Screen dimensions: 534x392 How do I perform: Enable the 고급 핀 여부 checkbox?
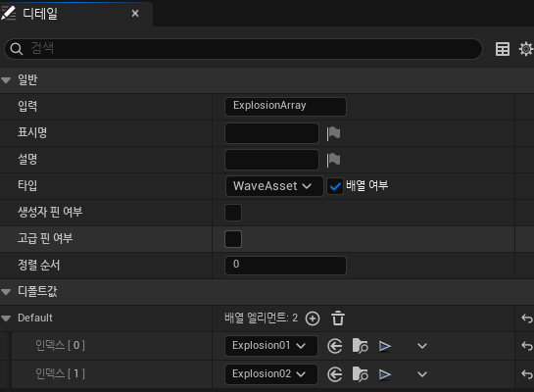(233, 239)
